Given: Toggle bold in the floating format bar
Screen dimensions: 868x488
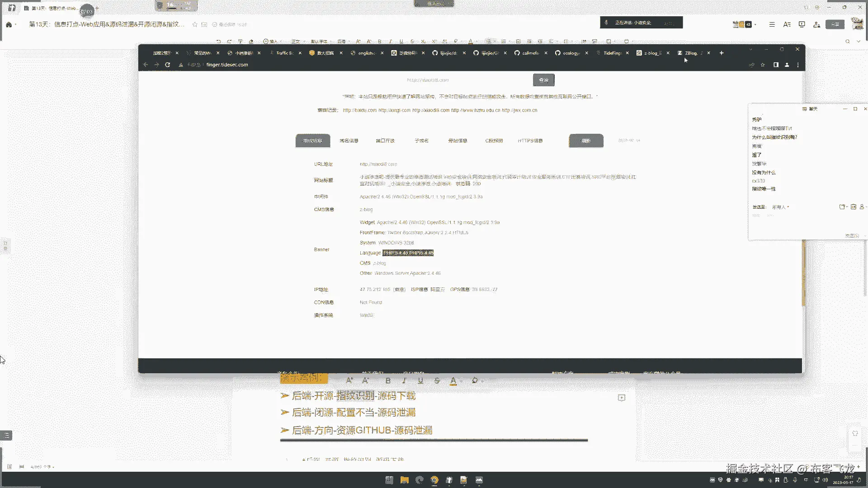Looking at the screenshot, I should 388,380.
